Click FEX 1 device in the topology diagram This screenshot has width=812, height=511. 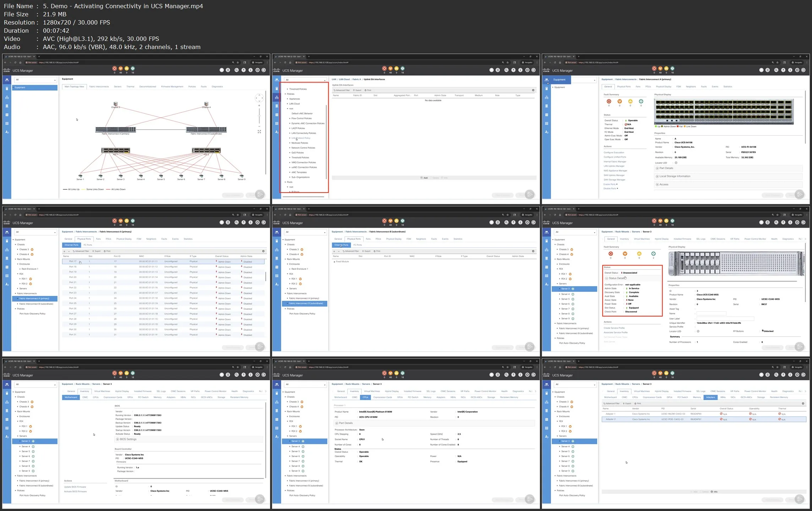(115, 151)
